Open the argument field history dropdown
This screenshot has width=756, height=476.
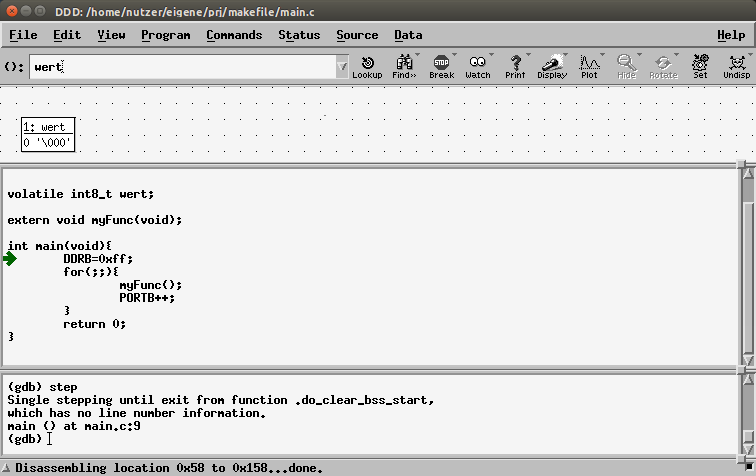click(342, 67)
